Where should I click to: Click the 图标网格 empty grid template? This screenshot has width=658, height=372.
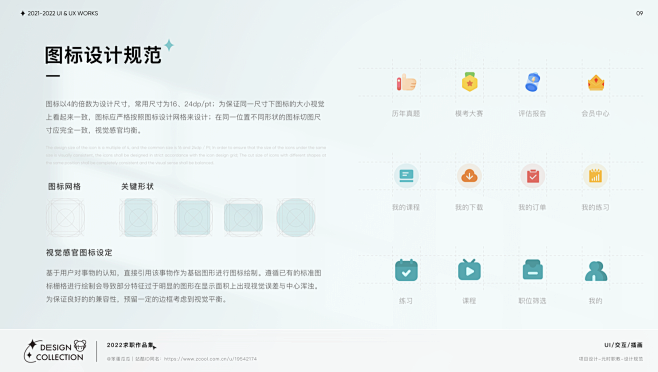tap(65, 217)
